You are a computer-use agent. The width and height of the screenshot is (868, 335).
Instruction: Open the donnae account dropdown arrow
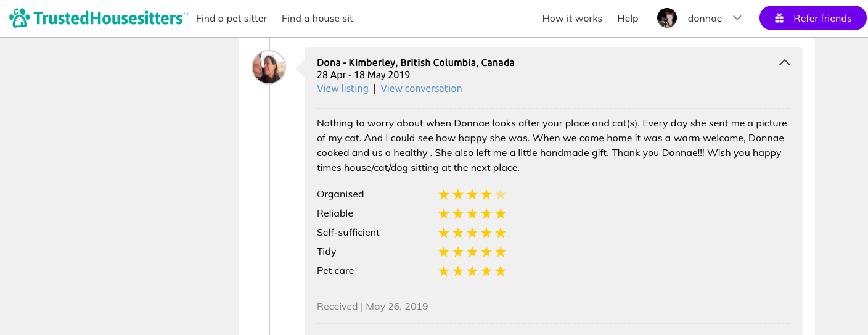737,18
